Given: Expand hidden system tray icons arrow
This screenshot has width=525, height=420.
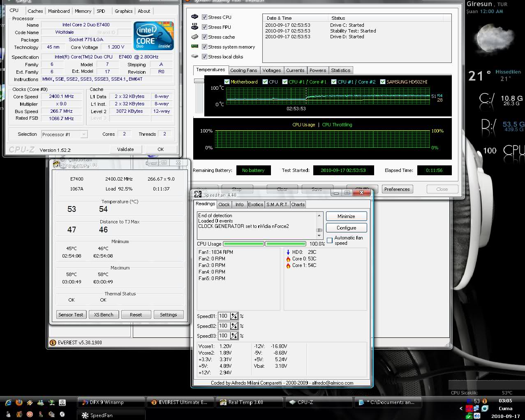Looking at the screenshot, I should point(461,409).
